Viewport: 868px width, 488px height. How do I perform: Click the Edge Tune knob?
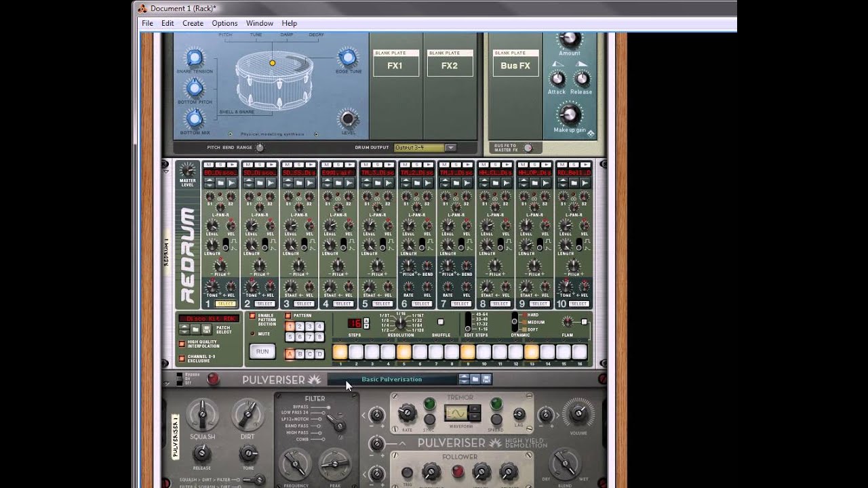tap(348, 58)
